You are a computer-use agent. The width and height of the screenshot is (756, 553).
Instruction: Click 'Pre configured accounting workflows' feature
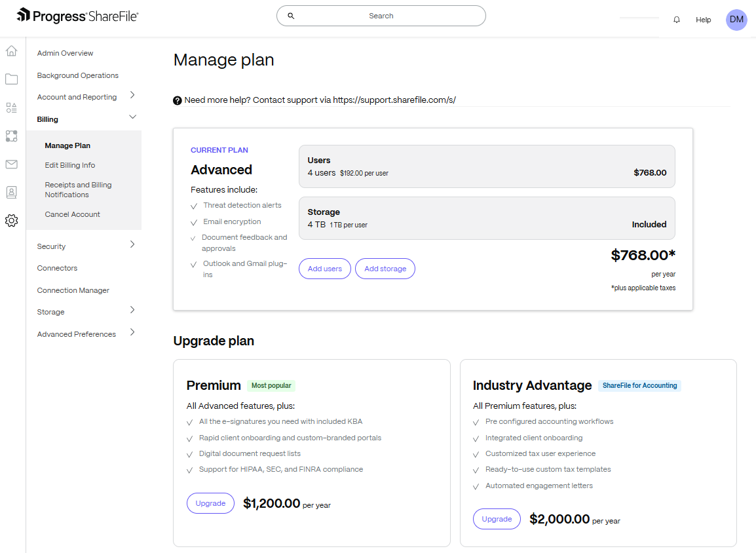(x=549, y=422)
